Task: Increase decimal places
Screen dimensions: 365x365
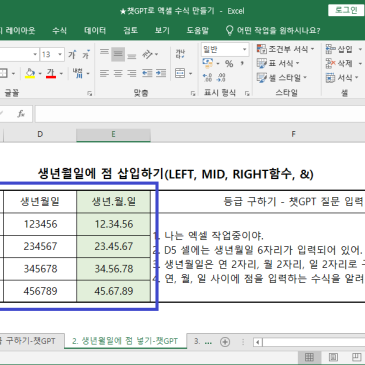Action: tap(207, 77)
